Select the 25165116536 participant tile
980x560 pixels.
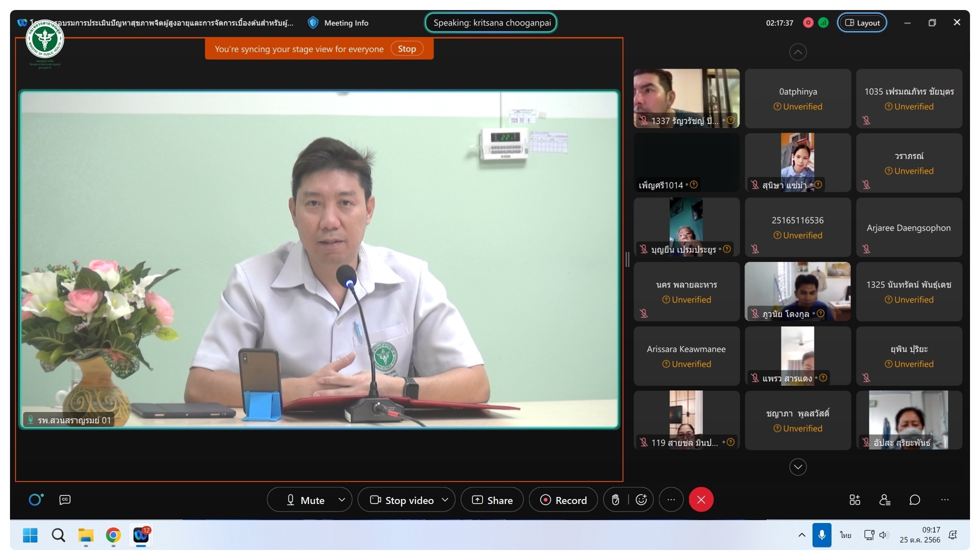(x=797, y=227)
